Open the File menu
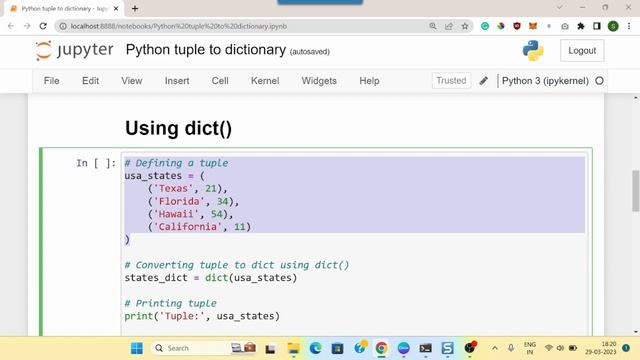This screenshot has height=360, width=640. 51,81
